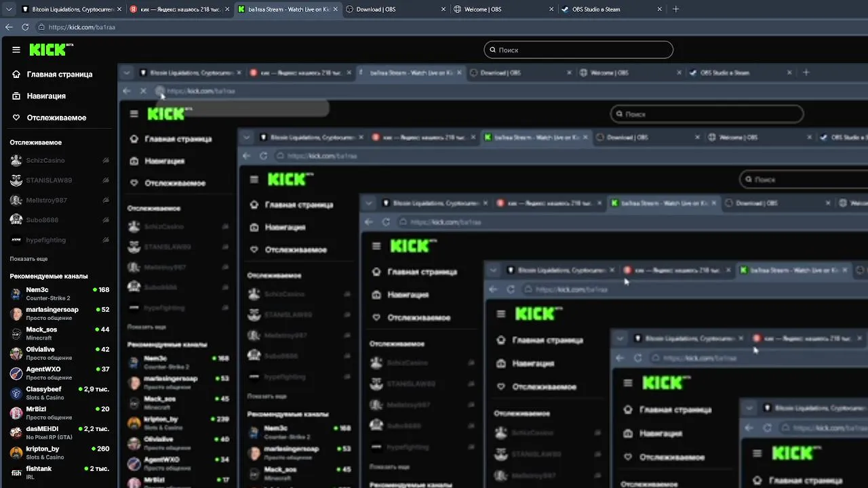Close the Download | OBS tab
Screen dimensions: 868x488
click(443, 9)
